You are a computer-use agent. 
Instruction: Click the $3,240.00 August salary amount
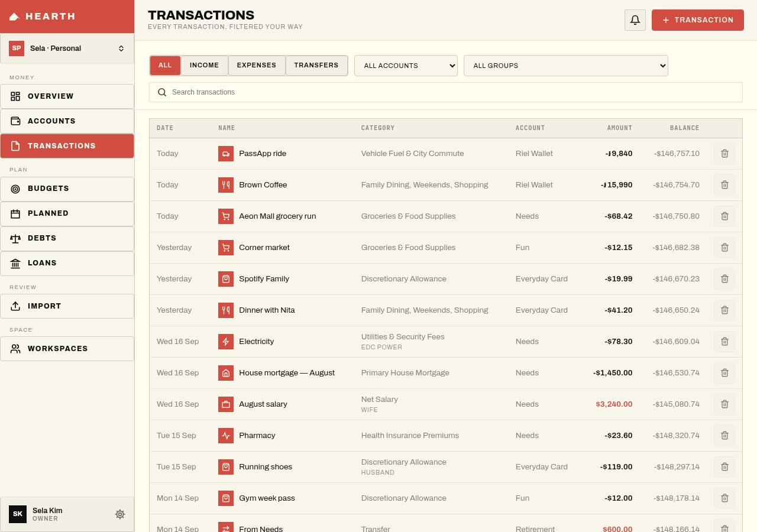614,404
